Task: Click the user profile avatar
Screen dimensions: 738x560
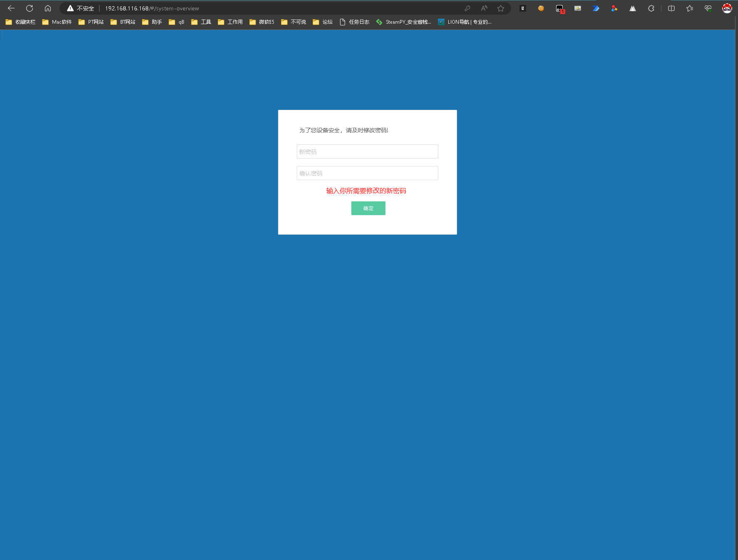Action: tap(727, 8)
